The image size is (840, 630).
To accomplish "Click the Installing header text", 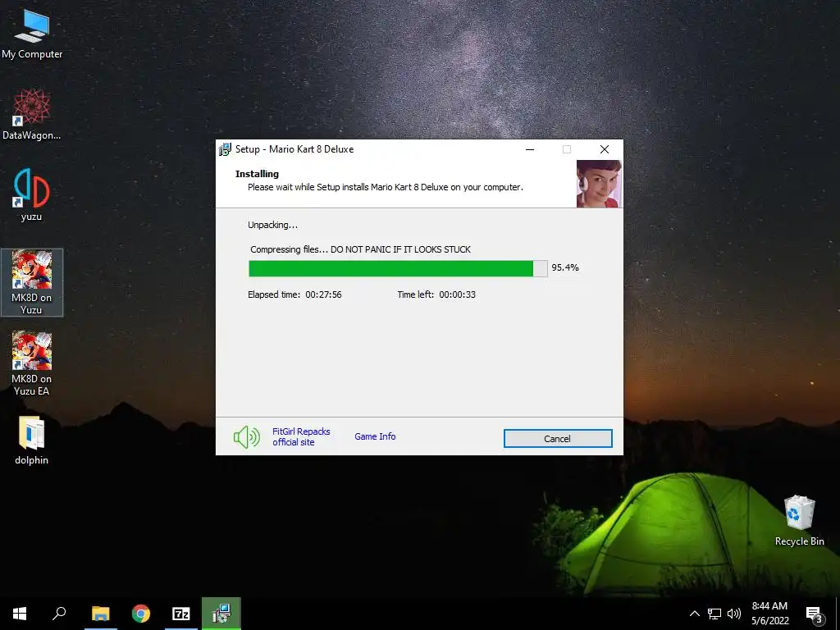I will (x=257, y=174).
